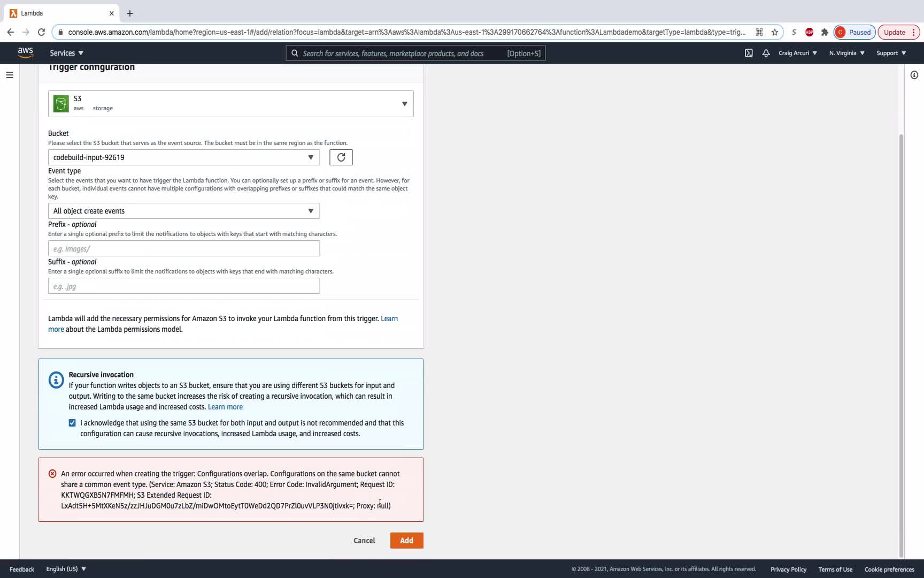Image resolution: width=924 pixels, height=578 pixels.
Task: Open the info panel icon on right edge
Action: 914,75
